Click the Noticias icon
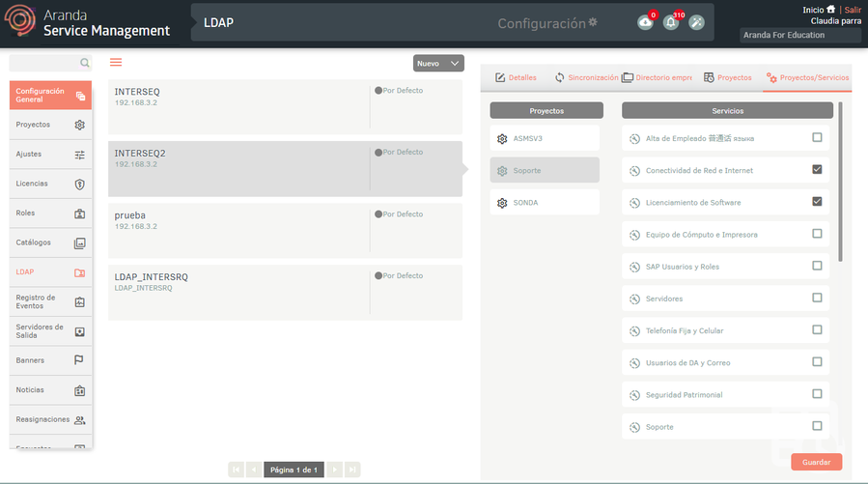This screenshot has height=484, width=868. pyautogui.click(x=80, y=390)
